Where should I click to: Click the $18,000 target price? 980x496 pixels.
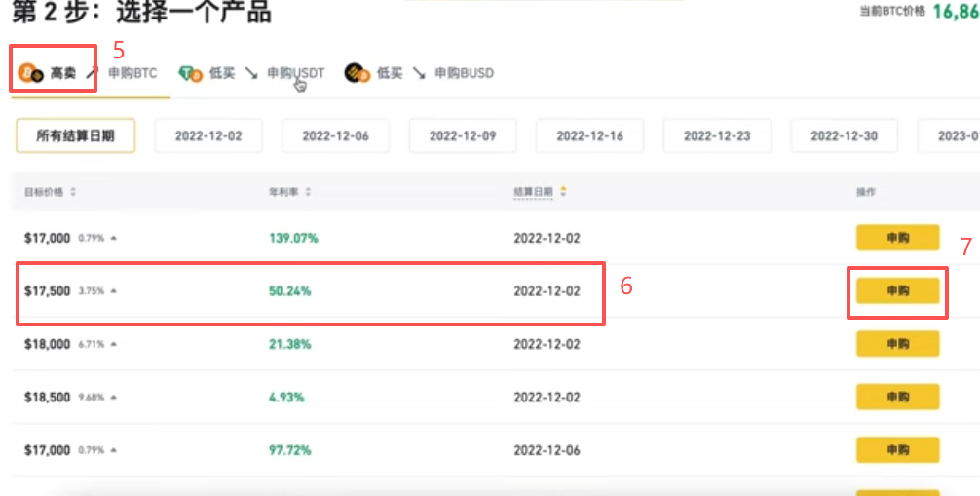click(x=48, y=345)
